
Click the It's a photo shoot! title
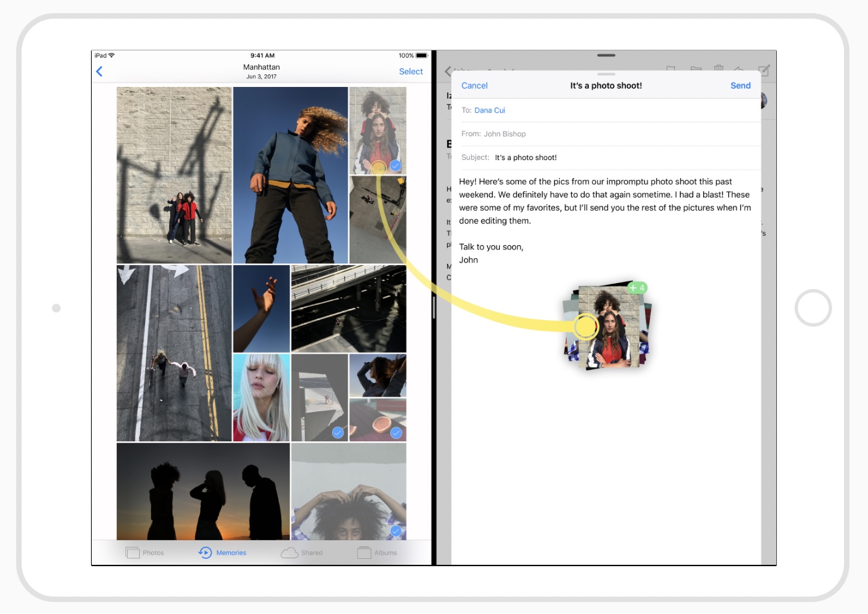click(606, 86)
